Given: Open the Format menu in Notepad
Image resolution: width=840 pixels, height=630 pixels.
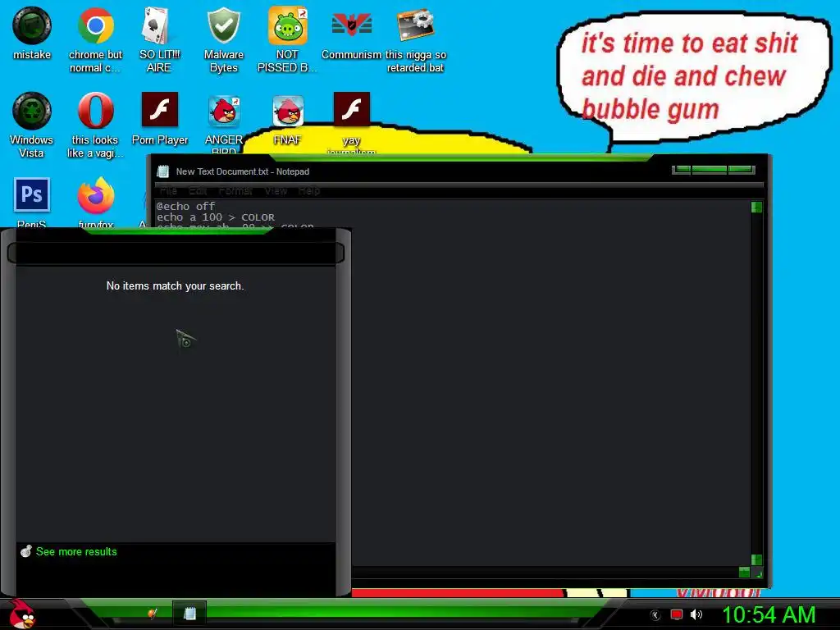Looking at the screenshot, I should click(x=235, y=190).
